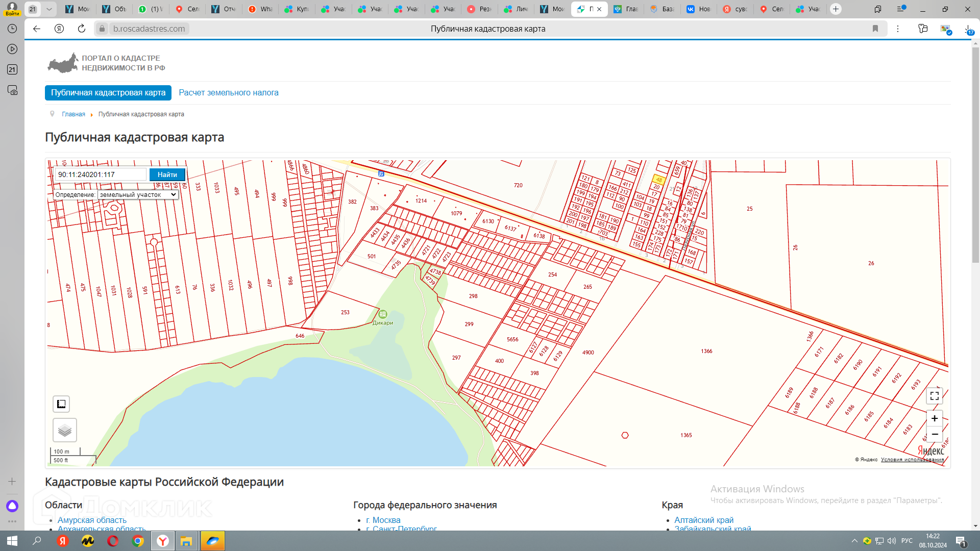This screenshot has height=551, width=980.
Task: Open the Амурская область link
Action: click(92, 520)
